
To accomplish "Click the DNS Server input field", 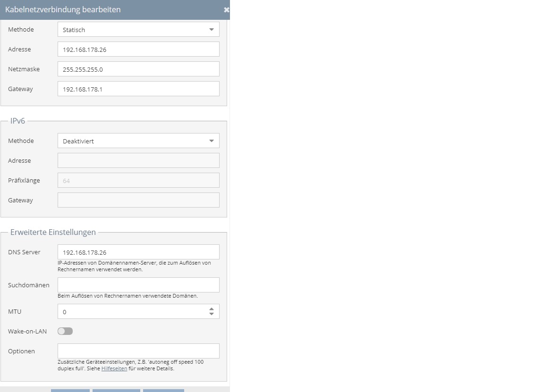I will coord(138,252).
